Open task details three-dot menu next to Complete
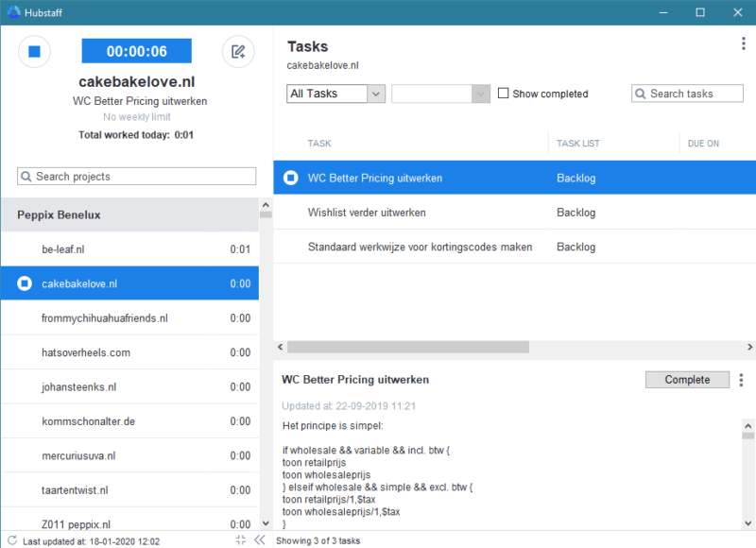This screenshot has height=548, width=756. tap(741, 380)
